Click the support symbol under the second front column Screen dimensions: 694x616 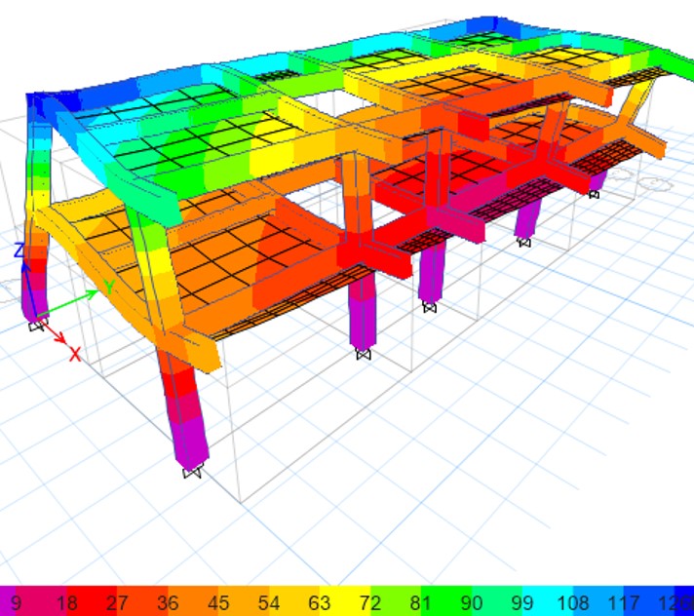[x=364, y=354]
